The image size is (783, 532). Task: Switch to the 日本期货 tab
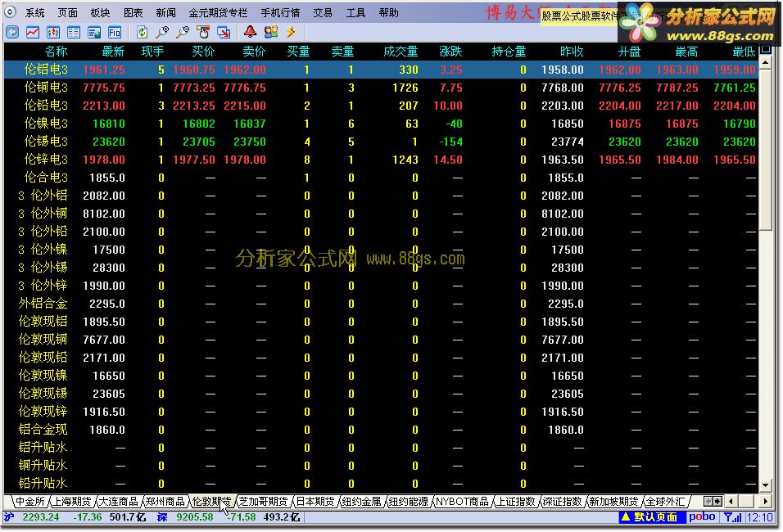pos(315,501)
